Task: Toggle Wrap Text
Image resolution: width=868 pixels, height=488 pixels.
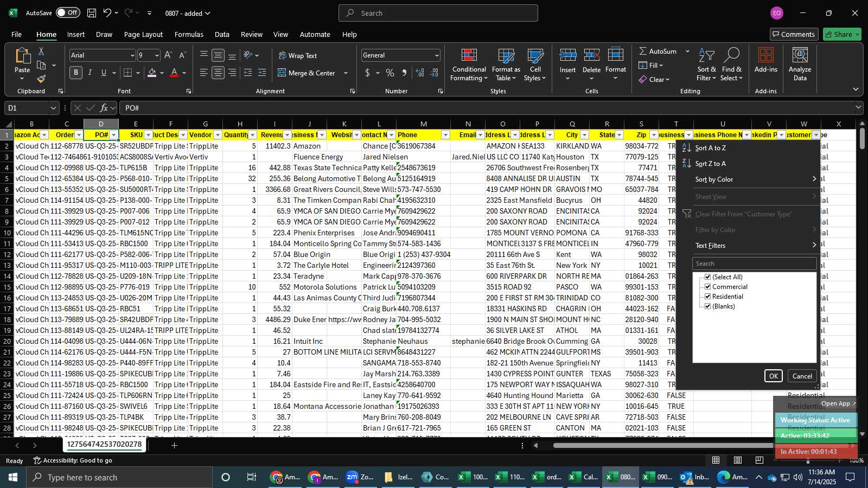Action: point(298,55)
